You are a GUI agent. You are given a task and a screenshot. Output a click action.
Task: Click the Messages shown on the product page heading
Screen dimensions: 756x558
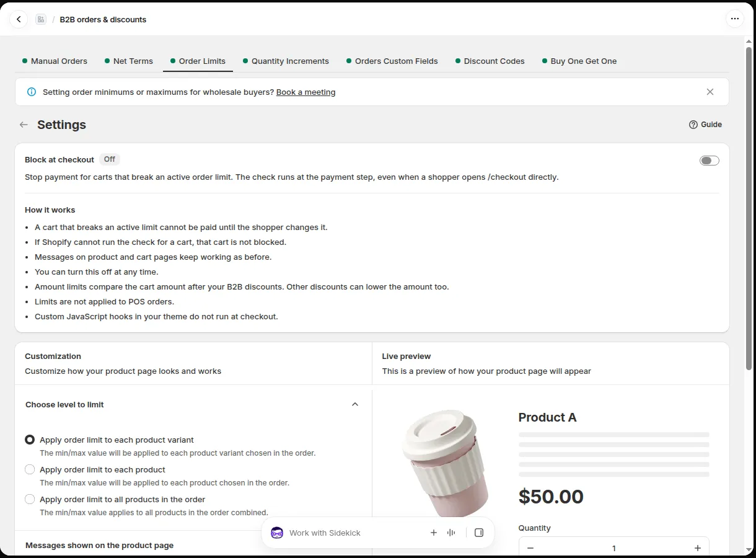pyautogui.click(x=99, y=546)
